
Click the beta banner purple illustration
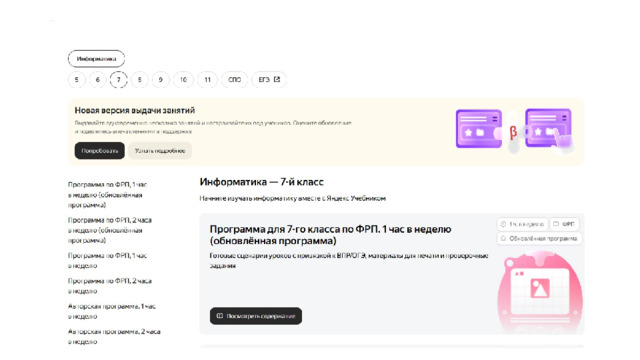[515, 130]
